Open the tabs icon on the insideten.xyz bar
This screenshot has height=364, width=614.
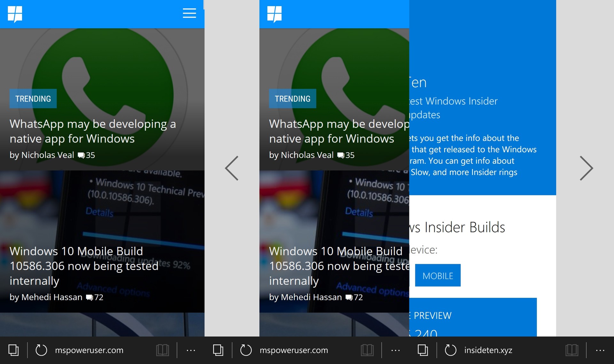click(423, 350)
